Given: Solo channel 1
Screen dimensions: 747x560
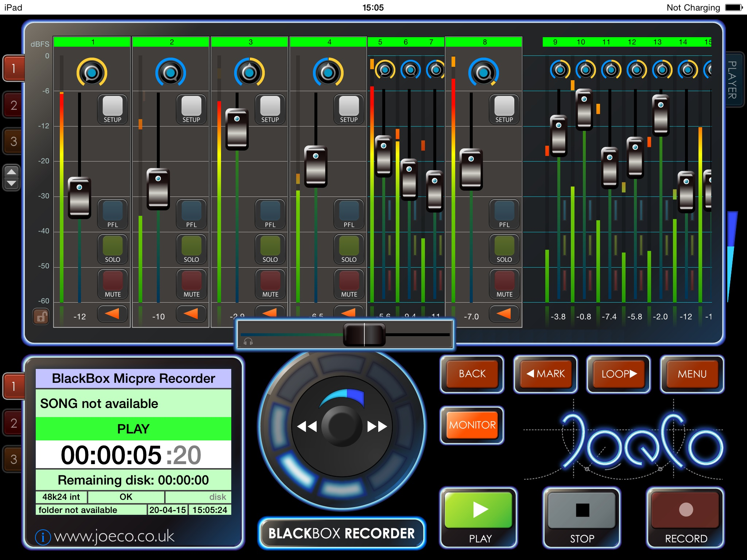Looking at the screenshot, I should click(x=112, y=249).
